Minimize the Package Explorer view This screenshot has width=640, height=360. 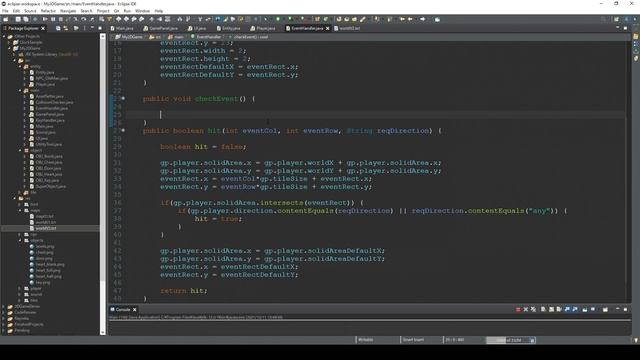92,27
